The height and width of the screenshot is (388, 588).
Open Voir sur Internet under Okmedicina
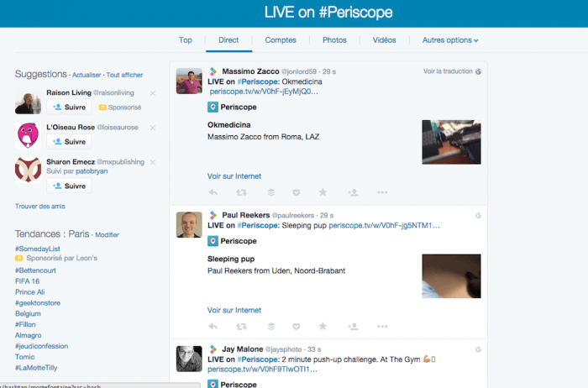point(234,176)
